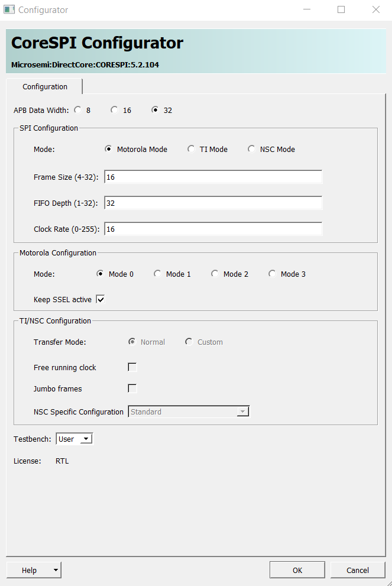392x586 pixels.
Task: Choose APB Data Width 32
Action: click(x=155, y=110)
